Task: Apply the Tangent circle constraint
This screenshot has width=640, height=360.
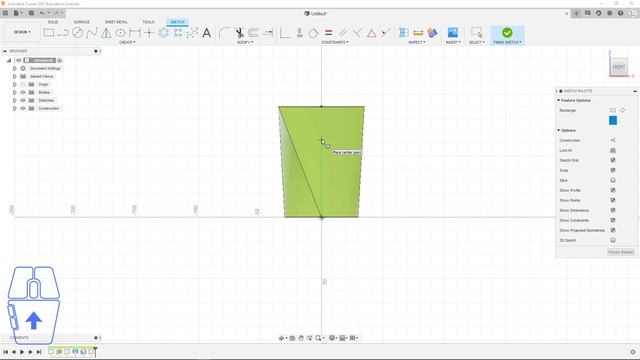Action: 313,33
